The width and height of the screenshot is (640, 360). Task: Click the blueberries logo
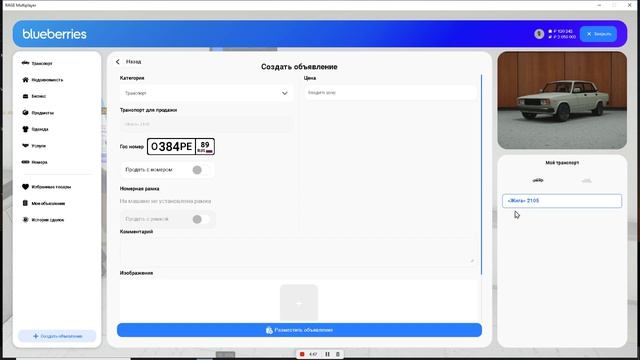tap(54, 34)
